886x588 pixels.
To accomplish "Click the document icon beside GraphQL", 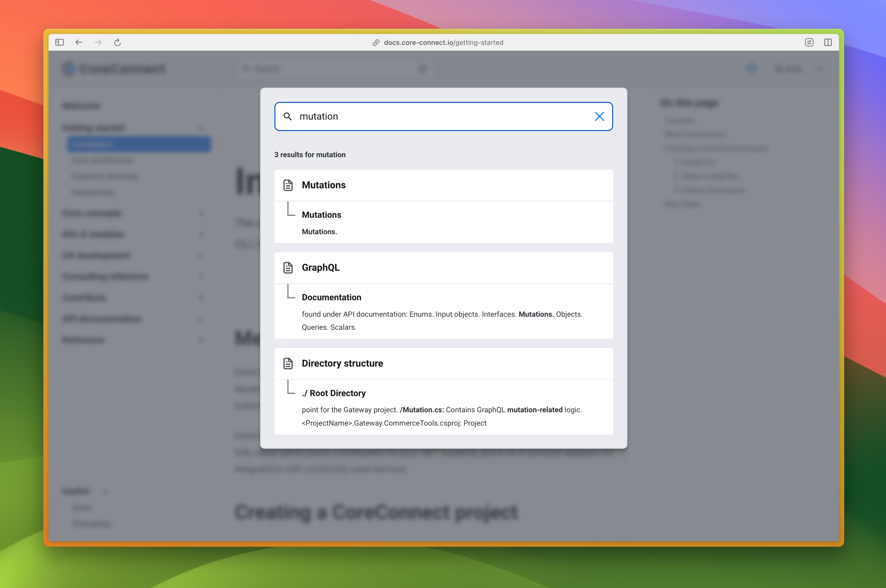I will [x=288, y=268].
